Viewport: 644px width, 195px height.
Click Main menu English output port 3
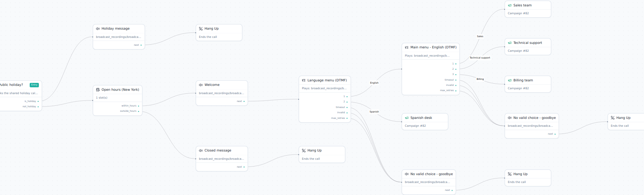click(456, 74)
